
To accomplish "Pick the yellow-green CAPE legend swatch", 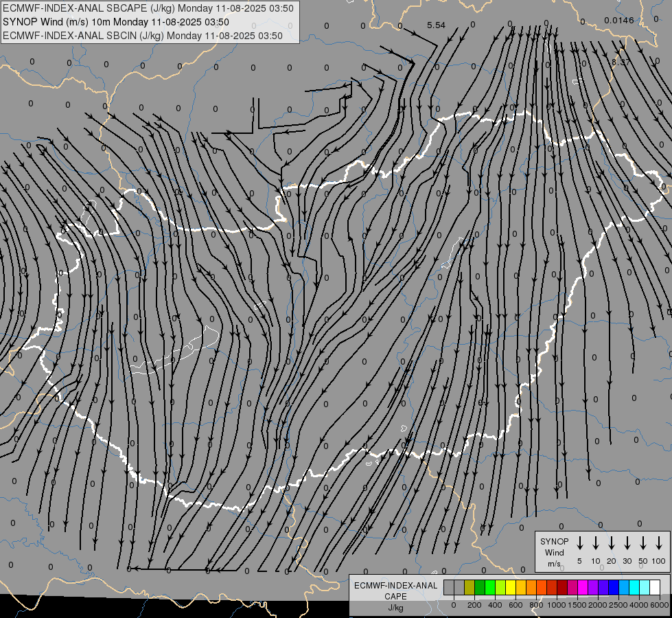I will [x=500, y=587].
